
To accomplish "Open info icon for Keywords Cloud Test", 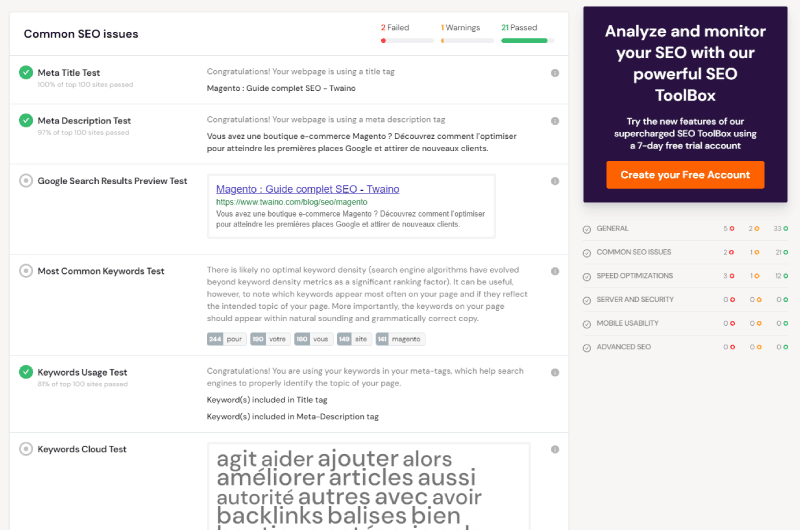I will click(x=555, y=449).
